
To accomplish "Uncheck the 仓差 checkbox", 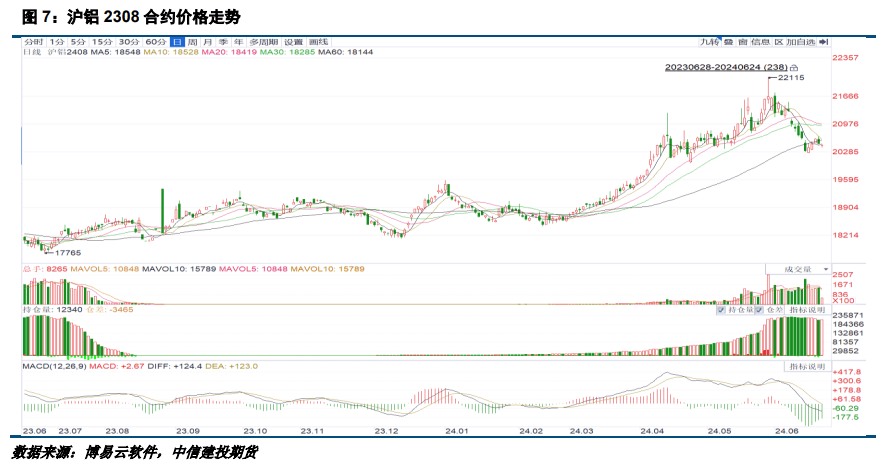I will (x=759, y=310).
